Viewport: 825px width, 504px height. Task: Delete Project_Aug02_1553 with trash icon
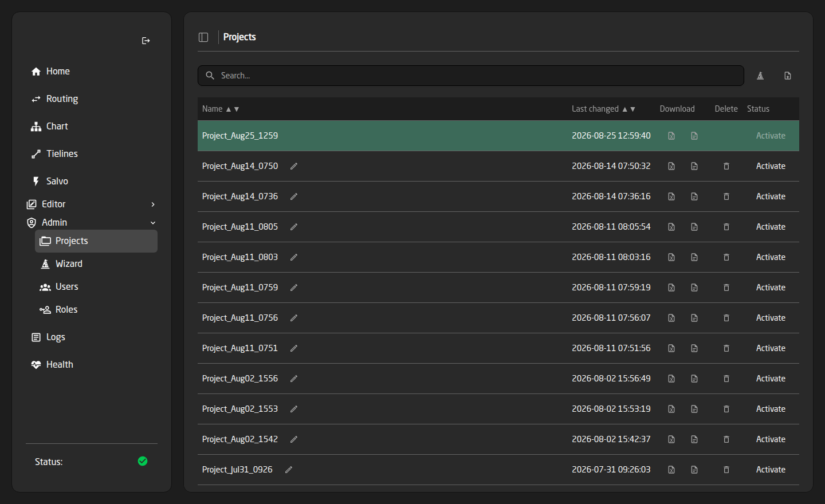[726, 409]
